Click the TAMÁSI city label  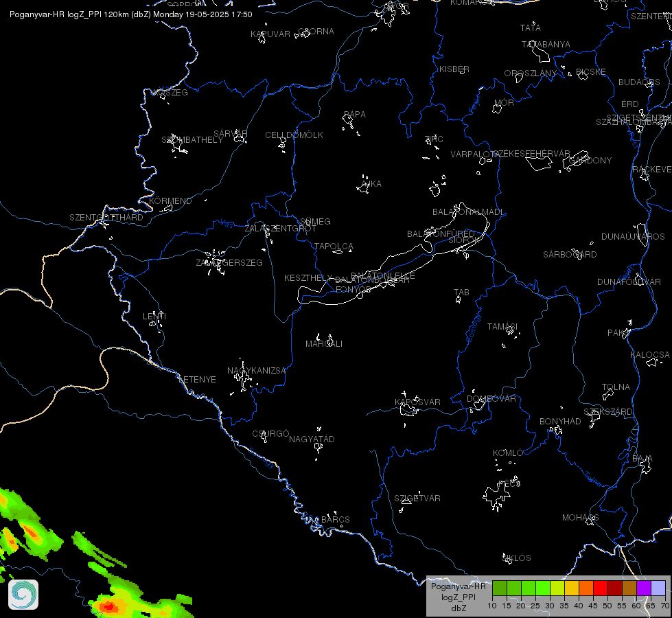(x=502, y=327)
